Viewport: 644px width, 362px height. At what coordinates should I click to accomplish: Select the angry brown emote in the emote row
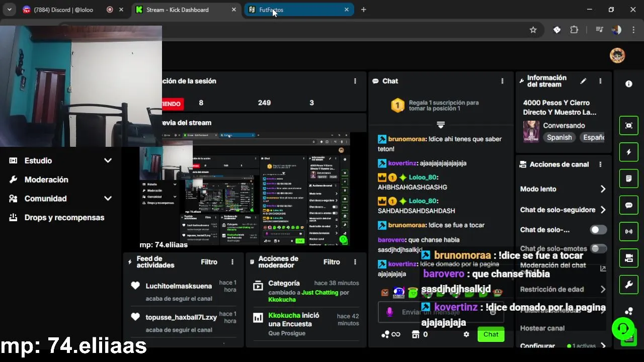click(x=385, y=293)
